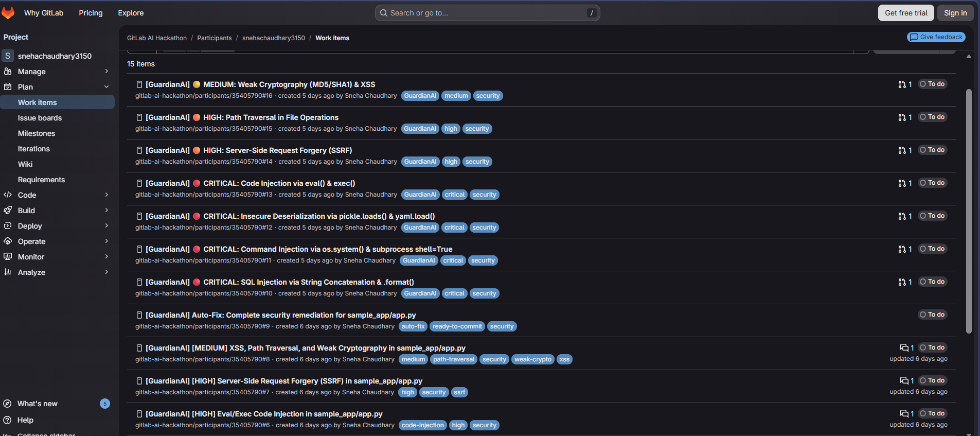Click issue type icon beside SQL Injection item
The image size is (980, 436).
coord(139,282)
